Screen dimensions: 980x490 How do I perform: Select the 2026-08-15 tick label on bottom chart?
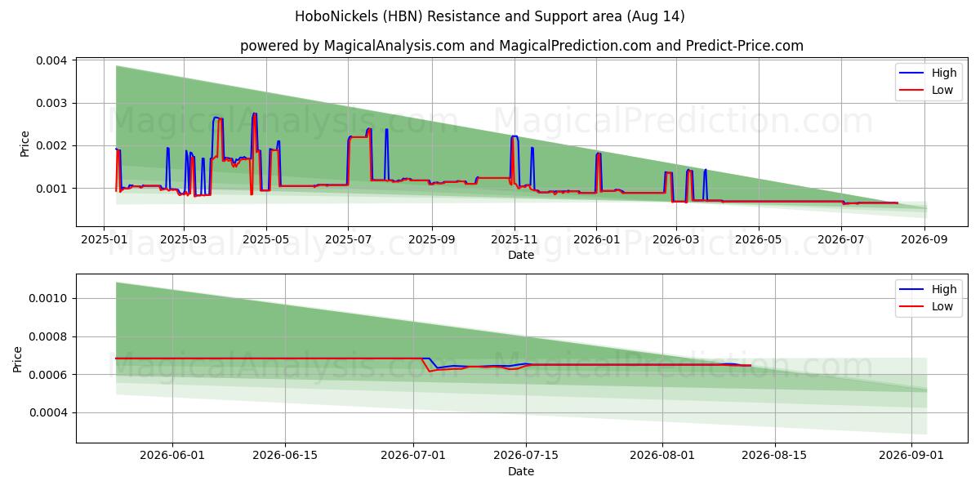click(774, 457)
